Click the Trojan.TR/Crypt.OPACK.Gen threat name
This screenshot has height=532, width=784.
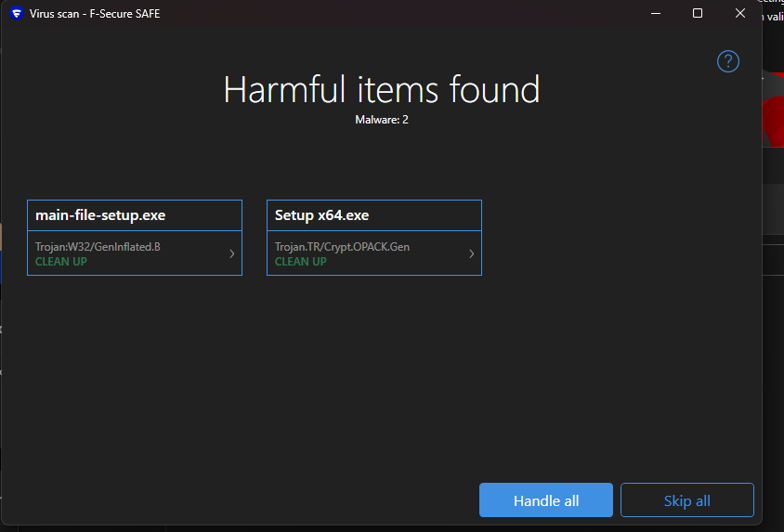pos(342,247)
